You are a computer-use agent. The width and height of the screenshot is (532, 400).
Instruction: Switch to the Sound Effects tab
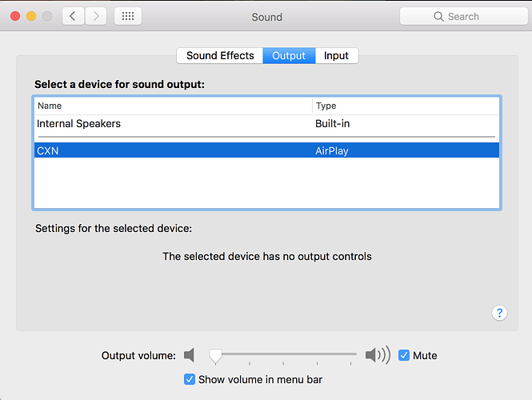point(220,56)
